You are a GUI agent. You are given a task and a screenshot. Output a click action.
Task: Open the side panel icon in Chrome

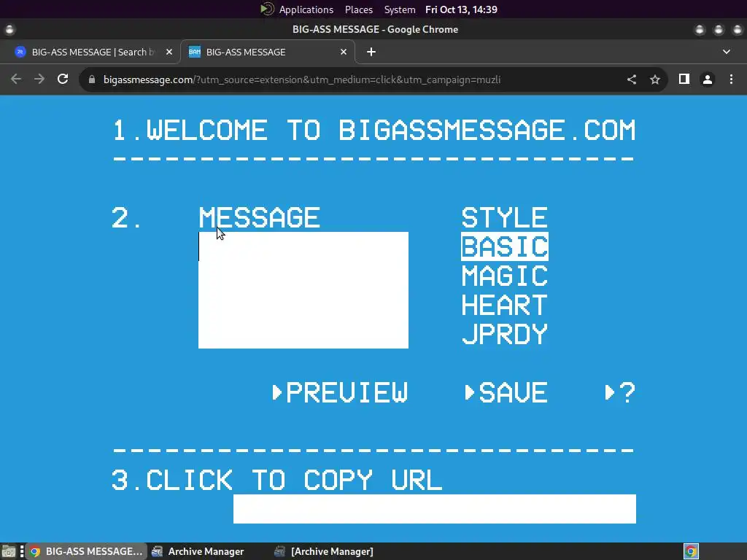click(x=684, y=79)
